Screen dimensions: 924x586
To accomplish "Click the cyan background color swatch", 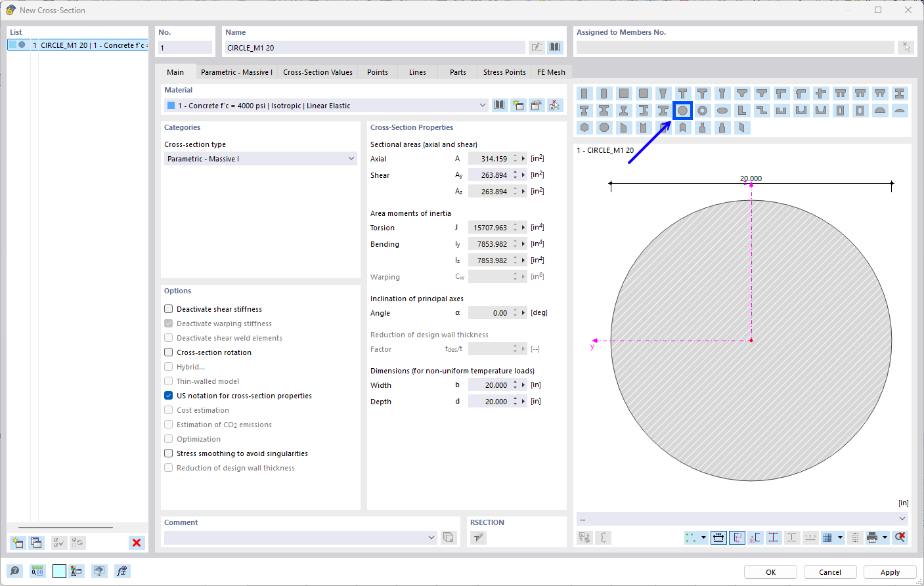I will pos(59,571).
